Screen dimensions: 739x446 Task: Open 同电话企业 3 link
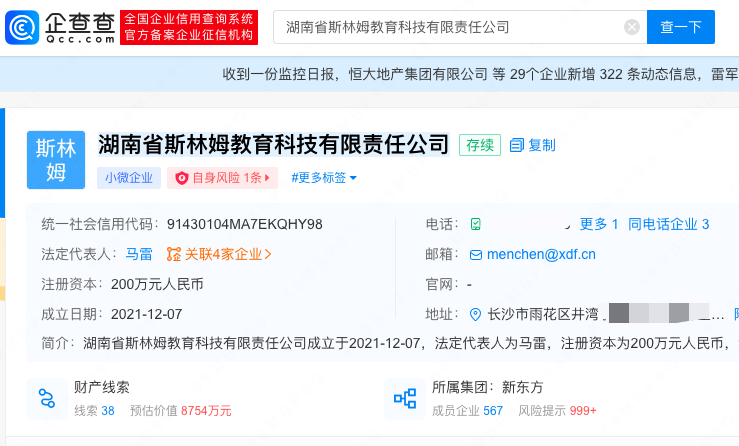click(x=668, y=224)
